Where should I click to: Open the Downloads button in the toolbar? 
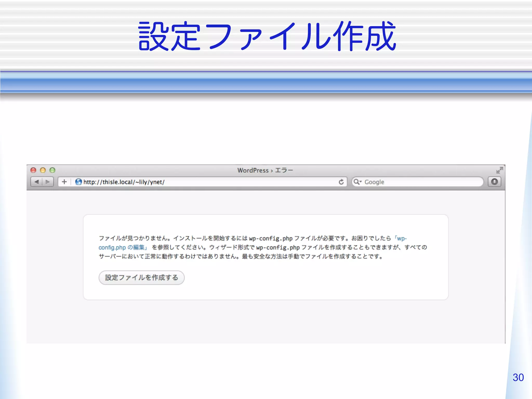[494, 182]
